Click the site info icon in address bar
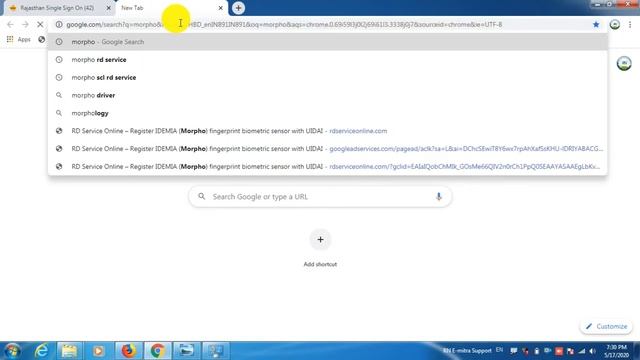 coord(59,24)
